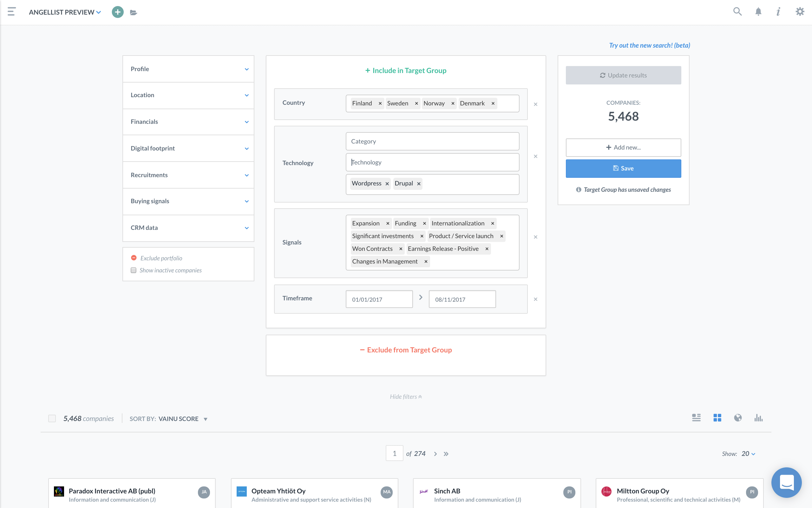Remove the Changes in Management tag

tap(426, 261)
